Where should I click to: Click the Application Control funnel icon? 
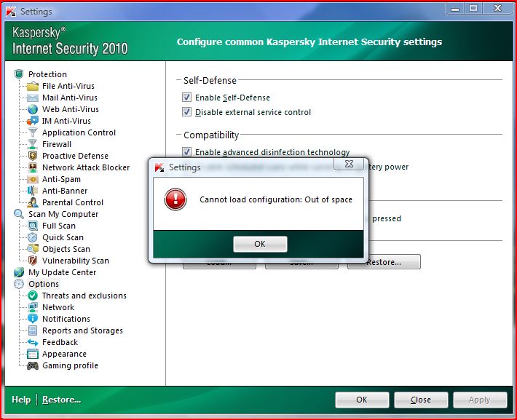click(x=33, y=132)
